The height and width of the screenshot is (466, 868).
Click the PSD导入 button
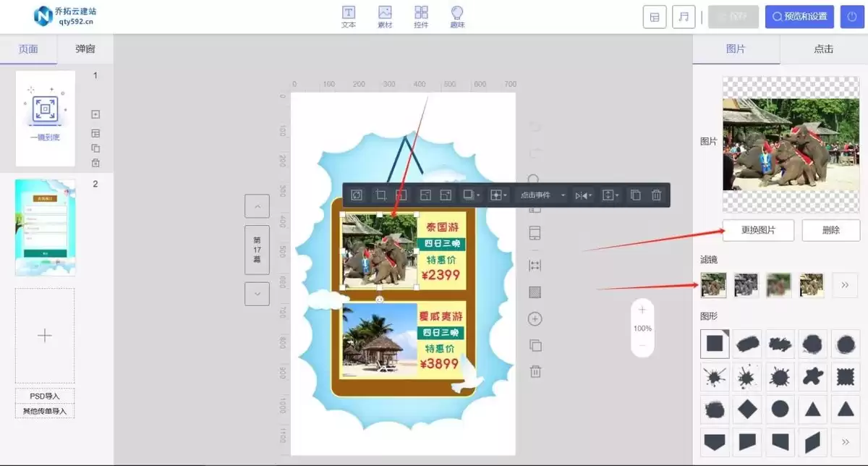pos(45,397)
